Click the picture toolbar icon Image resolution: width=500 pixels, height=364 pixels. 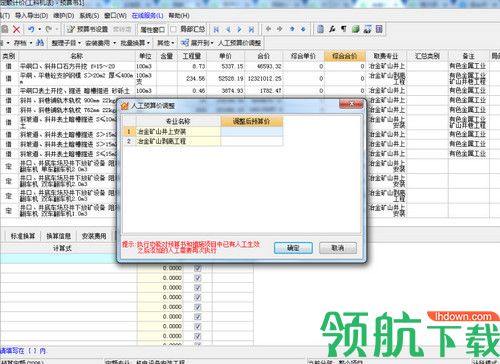coord(367,29)
